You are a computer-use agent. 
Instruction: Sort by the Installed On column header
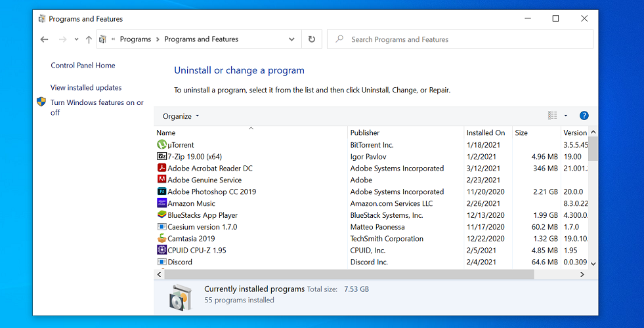click(486, 133)
